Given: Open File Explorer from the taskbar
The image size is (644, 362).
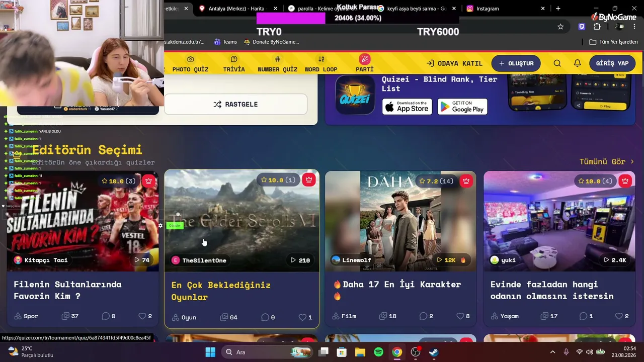Looking at the screenshot, I should coord(360,352).
